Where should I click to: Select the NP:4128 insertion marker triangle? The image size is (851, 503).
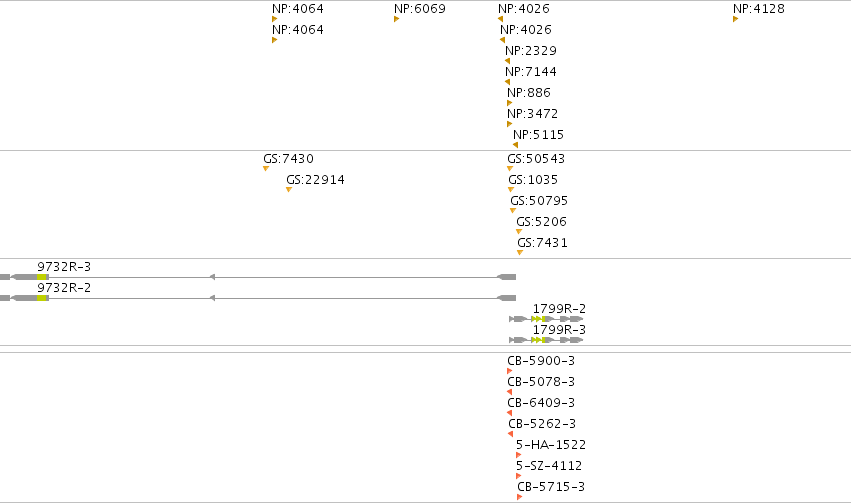click(735, 19)
